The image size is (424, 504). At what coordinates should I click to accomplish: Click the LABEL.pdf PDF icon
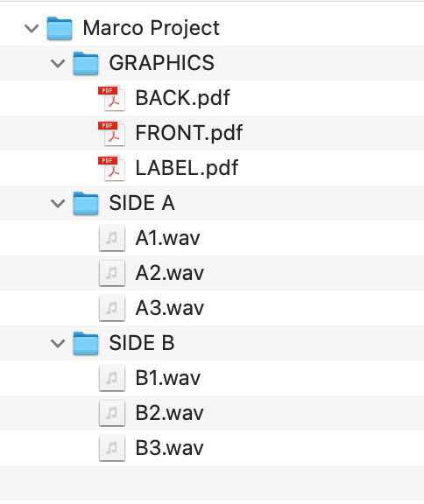[x=111, y=168]
